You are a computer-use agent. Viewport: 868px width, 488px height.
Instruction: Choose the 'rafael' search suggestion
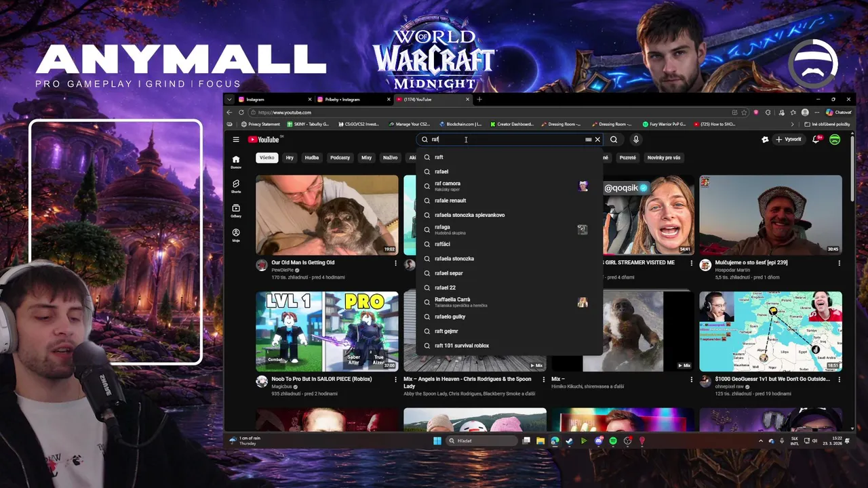point(510,171)
